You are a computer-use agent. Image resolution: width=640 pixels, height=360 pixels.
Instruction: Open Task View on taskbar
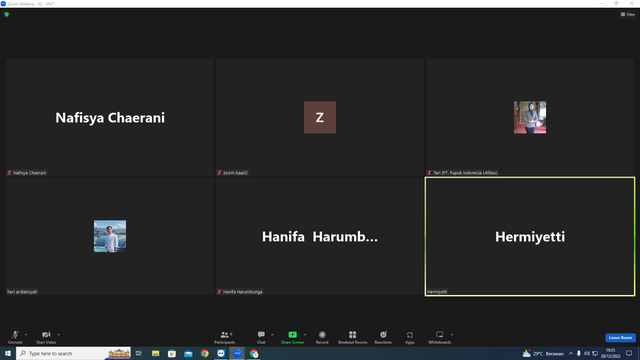pyautogui.click(x=139, y=353)
